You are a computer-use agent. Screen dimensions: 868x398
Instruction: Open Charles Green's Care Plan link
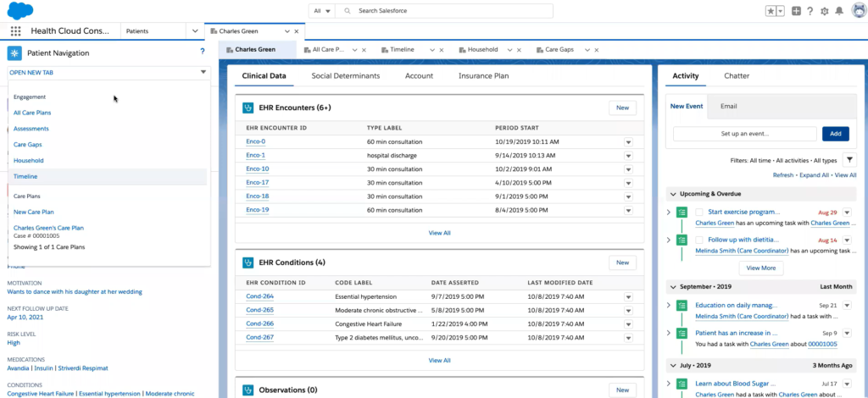pyautogui.click(x=48, y=228)
